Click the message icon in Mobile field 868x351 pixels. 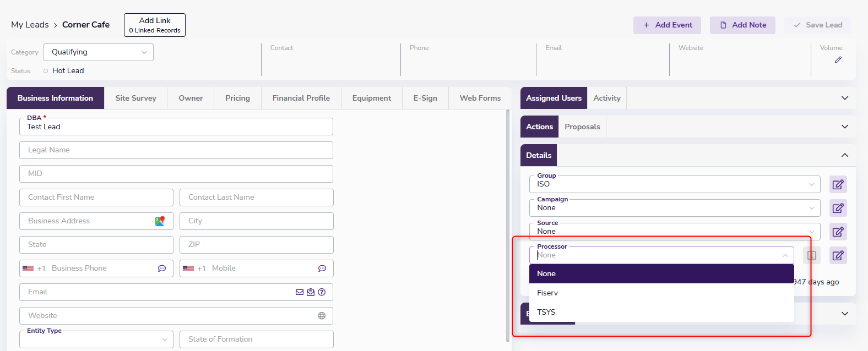tap(322, 268)
